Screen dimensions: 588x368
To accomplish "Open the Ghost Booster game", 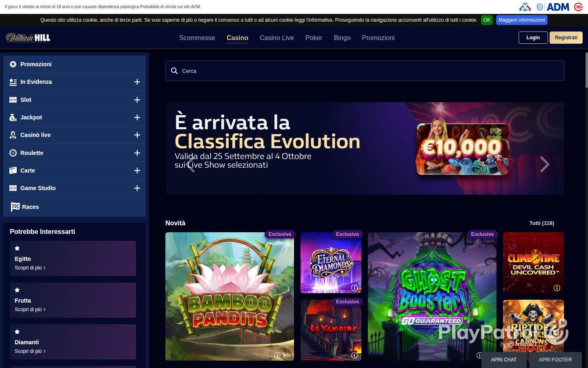I will tap(432, 296).
